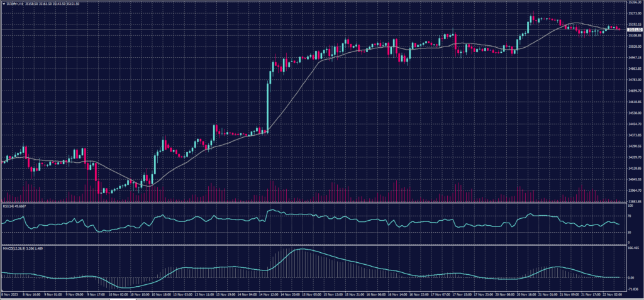The height and width of the screenshot is (300, 644).
Task: Click the RSI(14) indicator label
Action: click(x=10, y=205)
